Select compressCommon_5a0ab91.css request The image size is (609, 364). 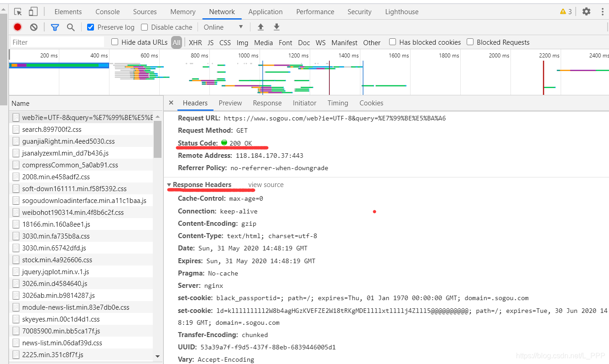point(82,165)
